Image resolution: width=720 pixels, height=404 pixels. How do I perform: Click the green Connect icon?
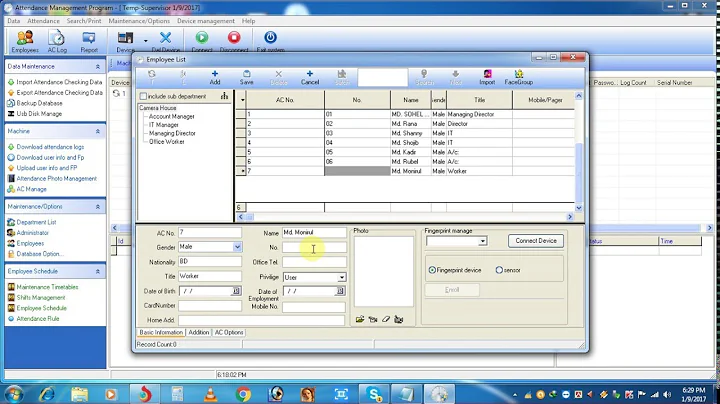pos(202,38)
